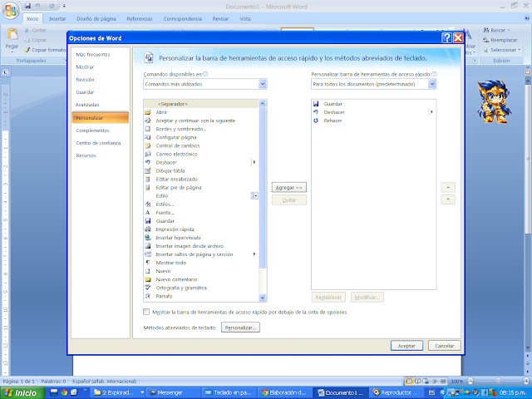This screenshot has height=399, width=532.
Task: Click the zoom out minus button
Action: point(470,381)
